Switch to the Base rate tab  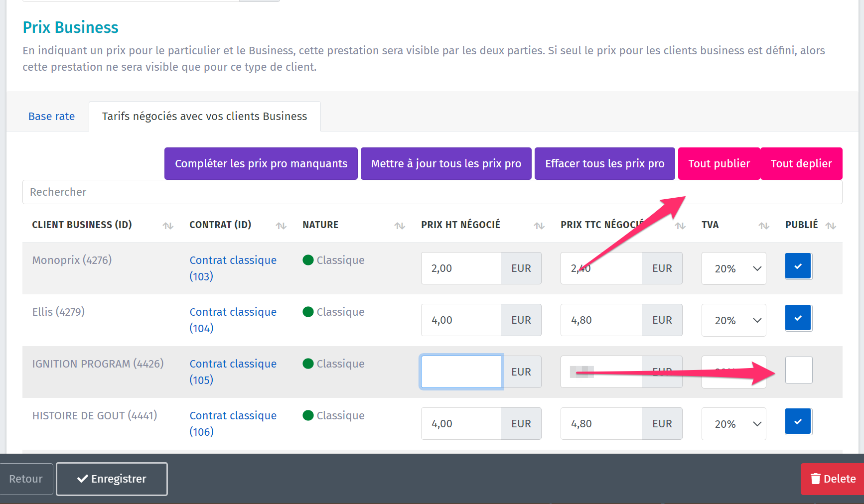pyautogui.click(x=51, y=117)
